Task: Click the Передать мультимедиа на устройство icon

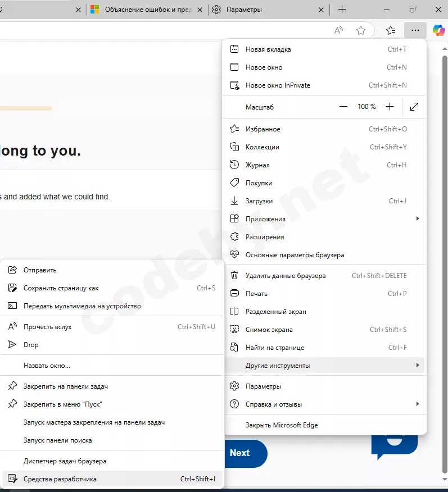Action: [12, 306]
